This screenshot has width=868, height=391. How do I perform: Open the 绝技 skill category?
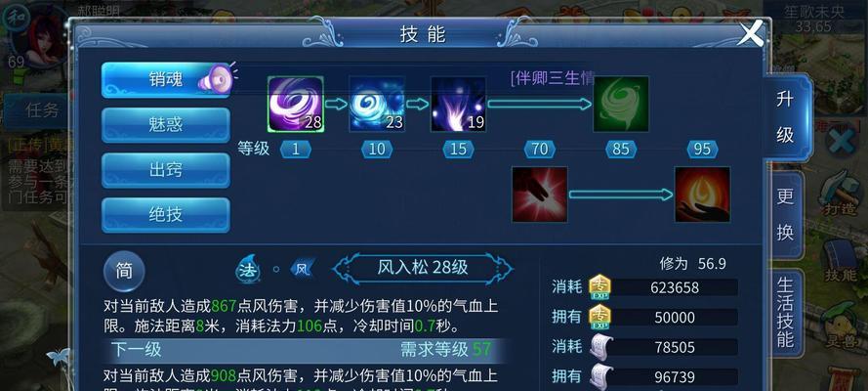[166, 215]
